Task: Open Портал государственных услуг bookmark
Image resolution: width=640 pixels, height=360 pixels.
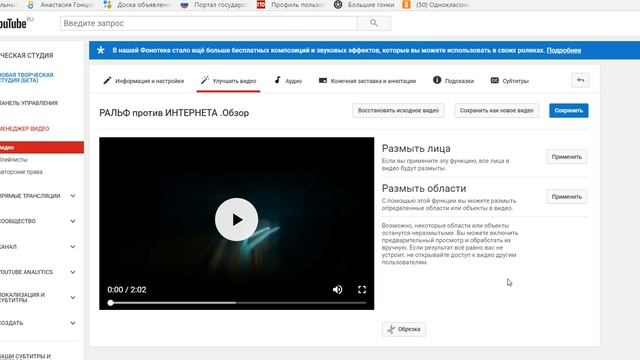Action: point(213,5)
